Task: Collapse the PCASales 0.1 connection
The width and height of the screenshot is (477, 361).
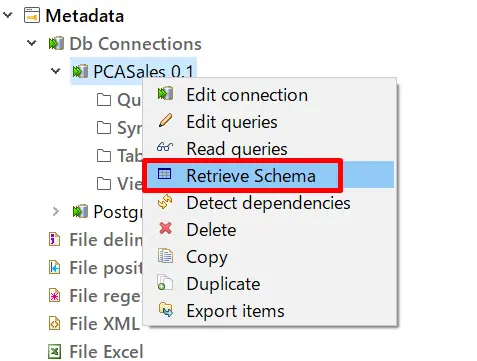Action: pos(55,71)
